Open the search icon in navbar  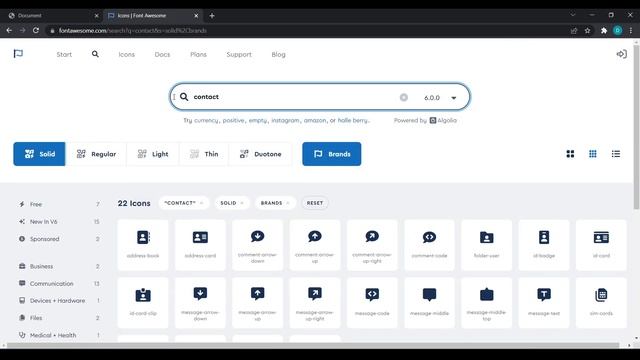[x=95, y=54]
